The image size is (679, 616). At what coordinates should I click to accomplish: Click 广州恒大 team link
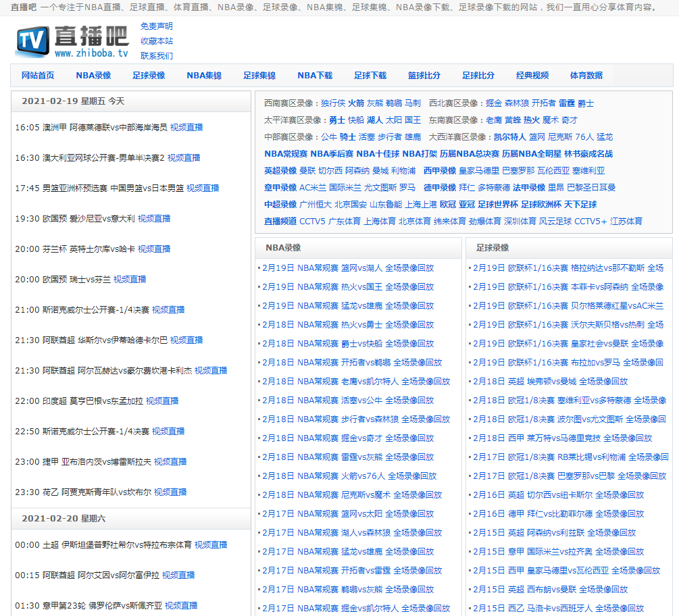tap(316, 205)
